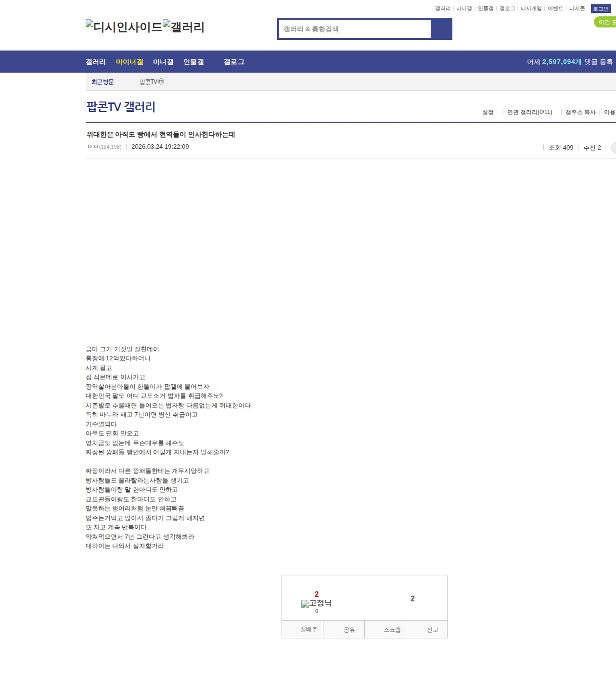Click the 설정 settings link
This screenshot has width=616, height=687.
point(488,112)
